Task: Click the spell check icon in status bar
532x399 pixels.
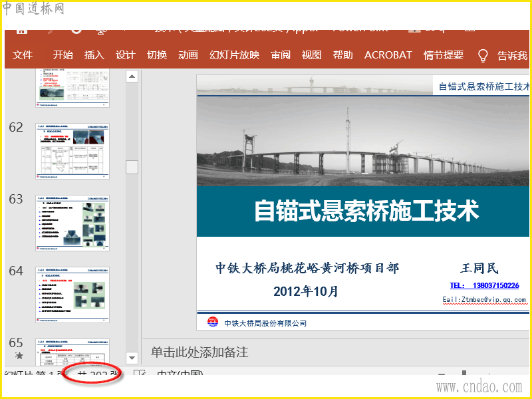Action: click(140, 374)
